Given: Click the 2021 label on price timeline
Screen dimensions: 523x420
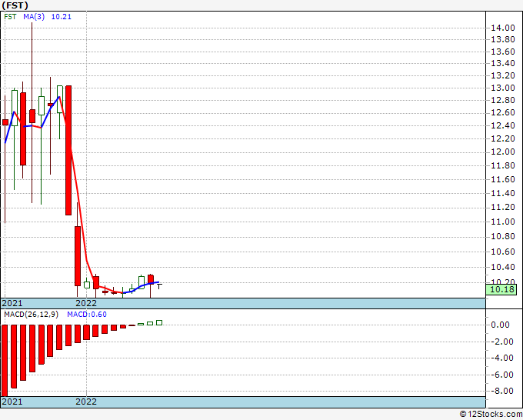Looking at the screenshot, I should 12,303.
